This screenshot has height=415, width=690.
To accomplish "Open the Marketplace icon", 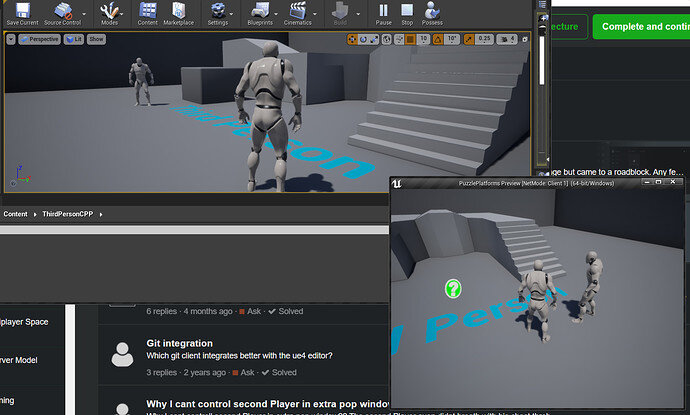I will pyautogui.click(x=178, y=14).
